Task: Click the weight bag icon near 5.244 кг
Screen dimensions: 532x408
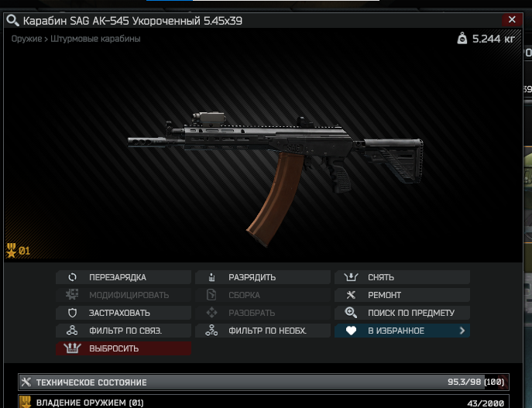Action: [x=462, y=39]
